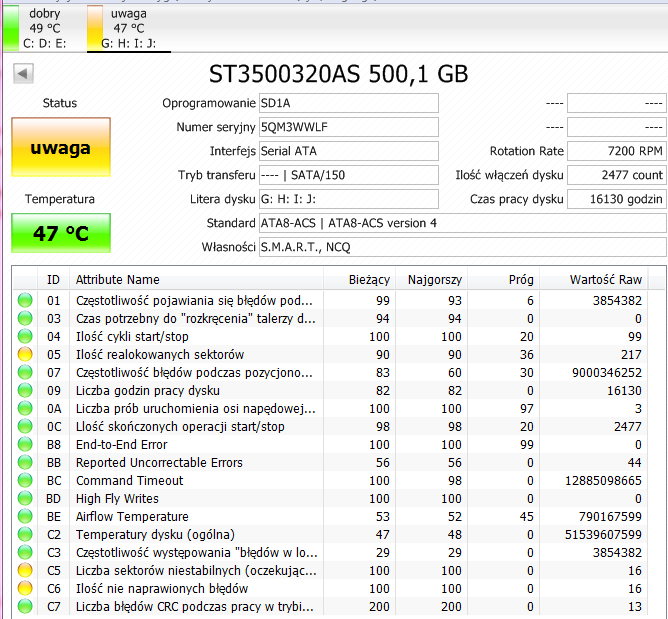Click the Tryb transferu field SATA/150

348,175
